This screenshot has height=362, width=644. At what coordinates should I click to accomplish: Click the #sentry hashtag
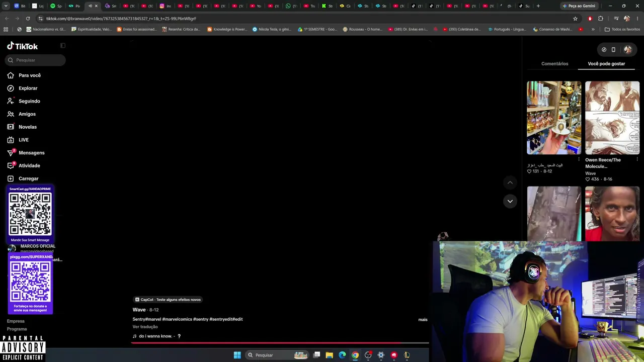(201, 319)
